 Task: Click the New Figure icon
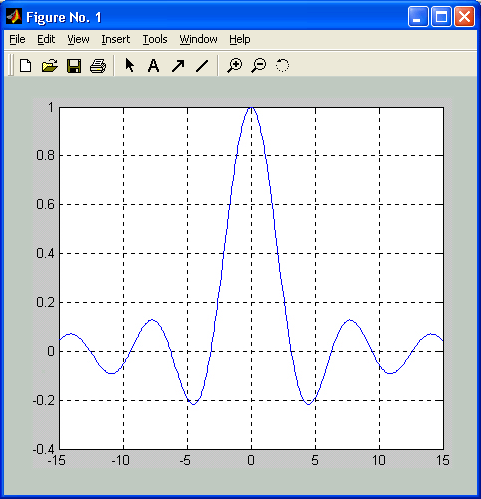26,65
